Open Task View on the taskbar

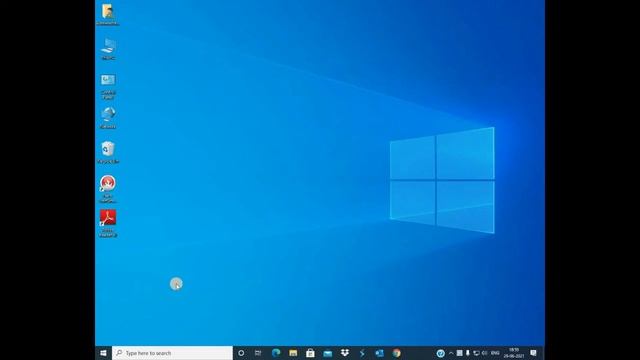(258, 353)
